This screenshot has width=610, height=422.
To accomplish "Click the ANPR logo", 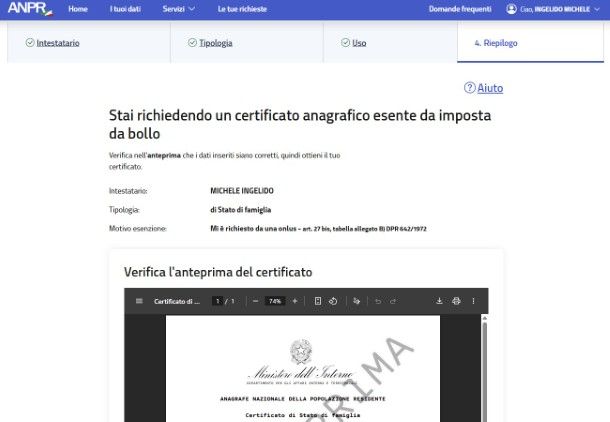I will [30, 9].
